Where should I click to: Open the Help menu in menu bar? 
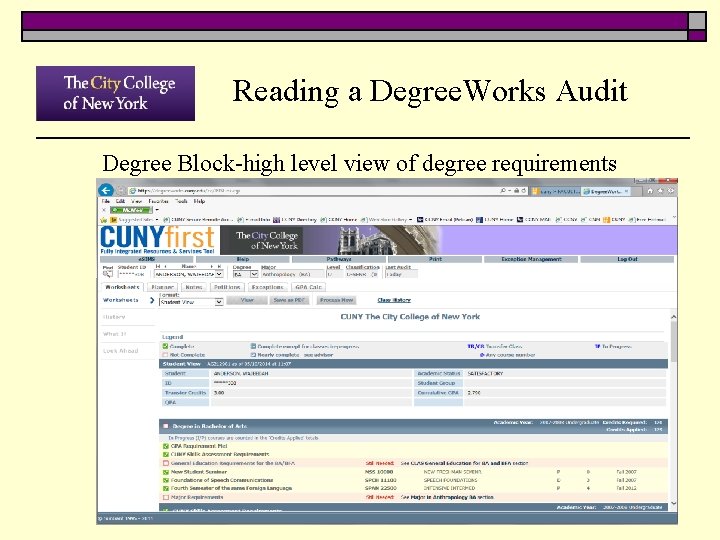click(x=199, y=201)
